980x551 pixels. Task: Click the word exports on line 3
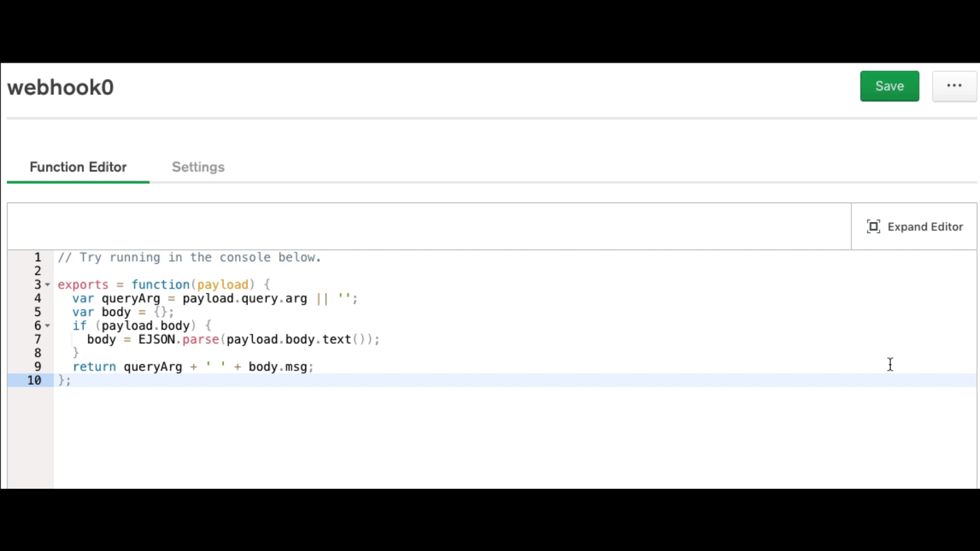tap(83, 285)
